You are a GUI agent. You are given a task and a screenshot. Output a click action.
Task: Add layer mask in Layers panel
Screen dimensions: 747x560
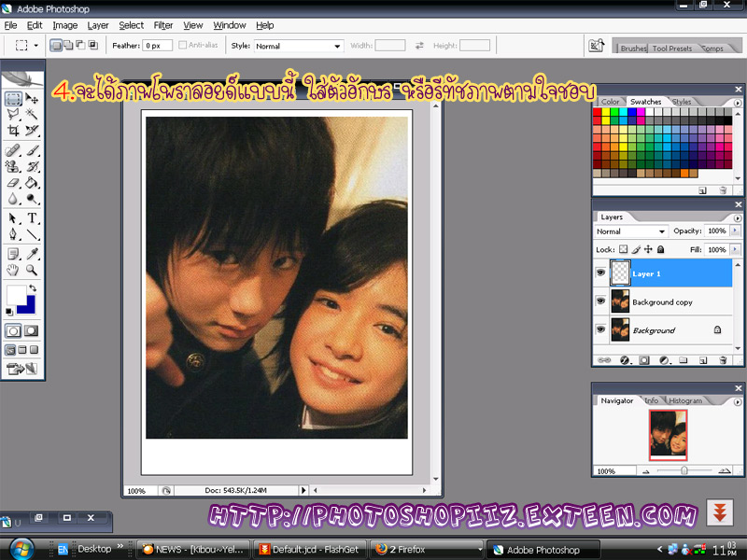644,360
